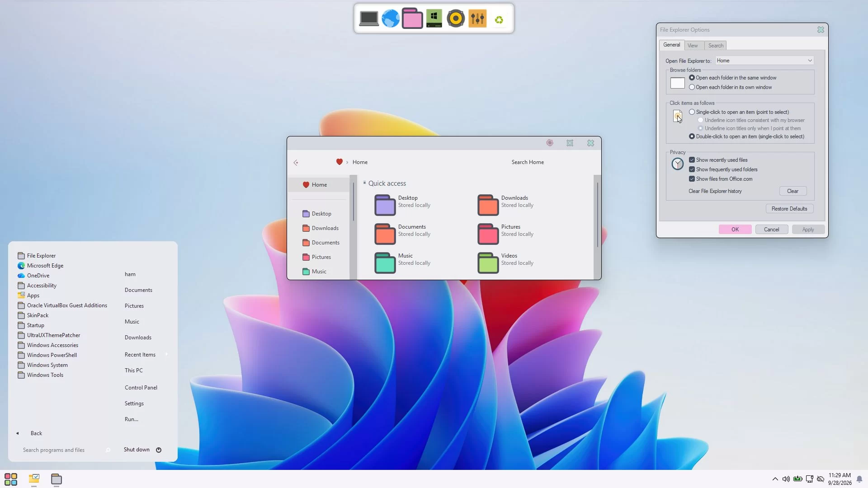Open the yellow speaker icon in the dock
This screenshot has height=488, width=868.
pos(456,19)
